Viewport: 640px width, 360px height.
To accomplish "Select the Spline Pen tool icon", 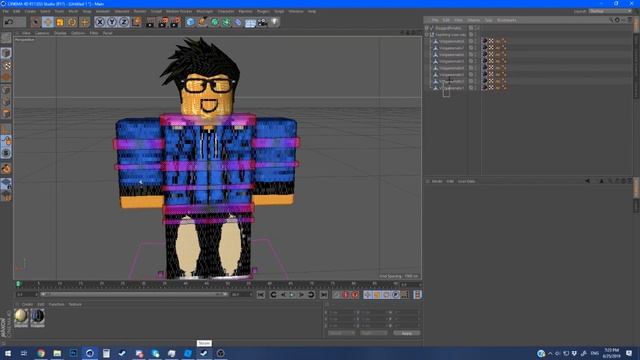I will pos(202,22).
